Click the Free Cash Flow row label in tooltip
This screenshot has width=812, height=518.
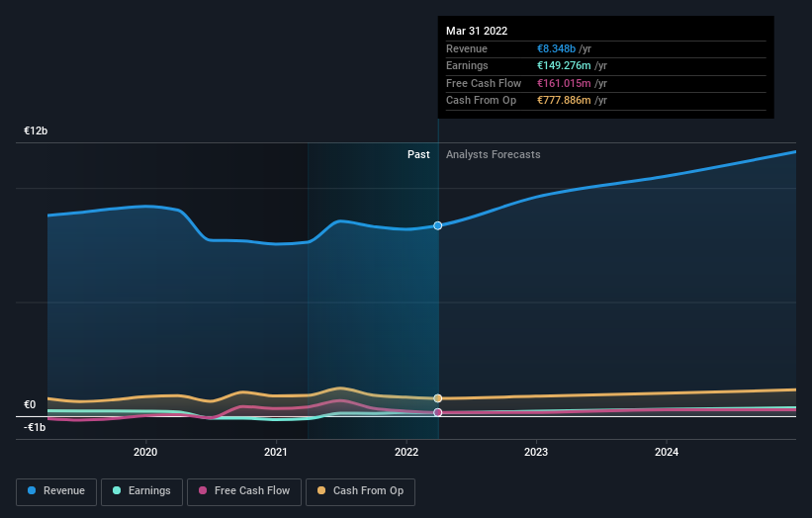484,83
